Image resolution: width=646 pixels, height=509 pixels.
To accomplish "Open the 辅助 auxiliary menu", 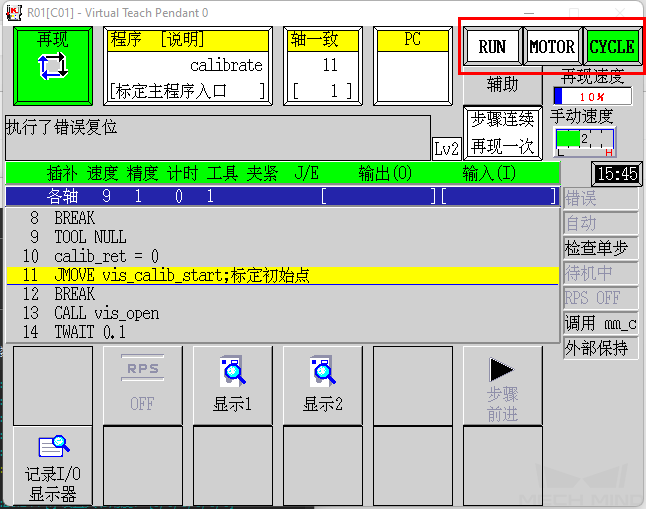I will [x=503, y=85].
